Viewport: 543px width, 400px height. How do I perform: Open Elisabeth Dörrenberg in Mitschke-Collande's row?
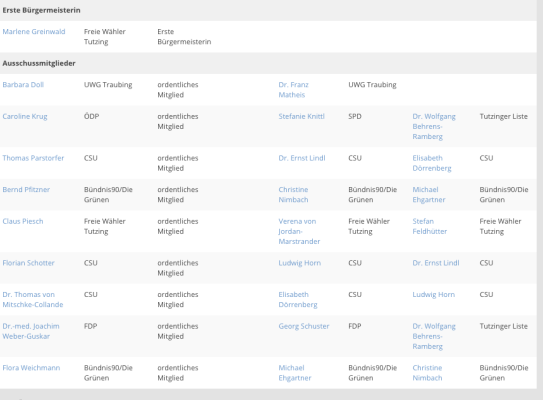pos(298,300)
